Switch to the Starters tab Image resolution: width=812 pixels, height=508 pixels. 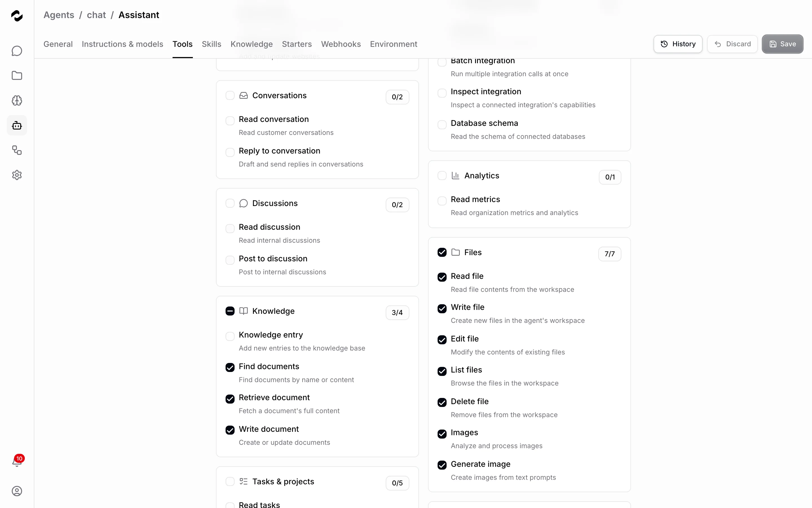pyautogui.click(x=297, y=44)
